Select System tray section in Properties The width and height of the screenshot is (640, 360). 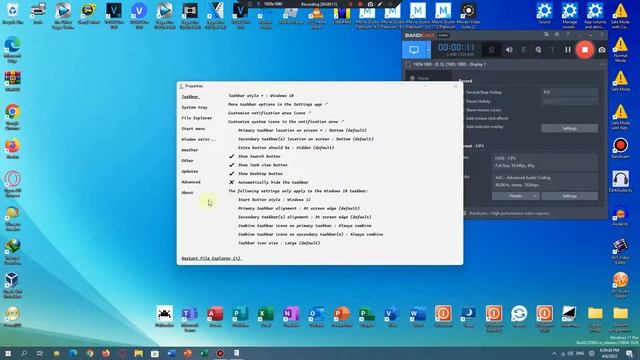pos(195,107)
